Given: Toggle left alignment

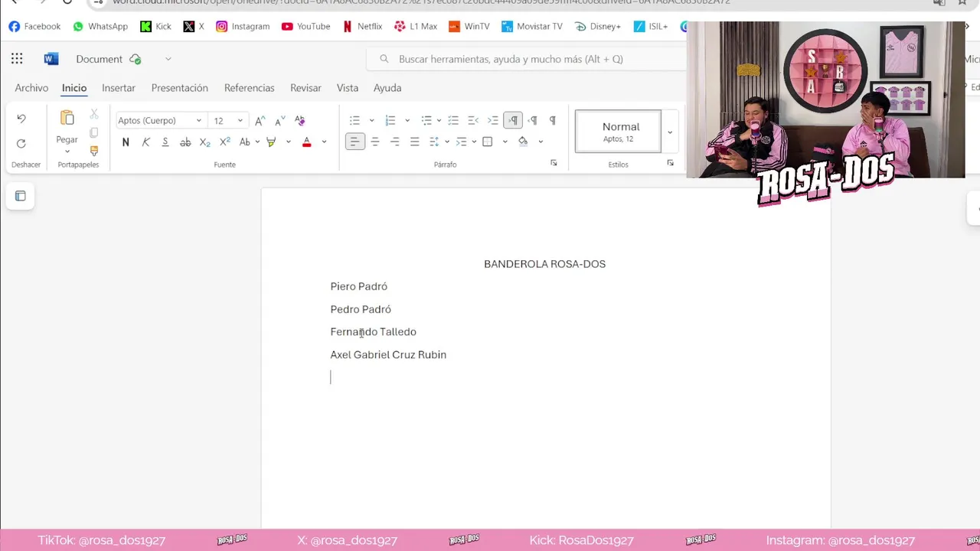Looking at the screenshot, I should point(354,142).
